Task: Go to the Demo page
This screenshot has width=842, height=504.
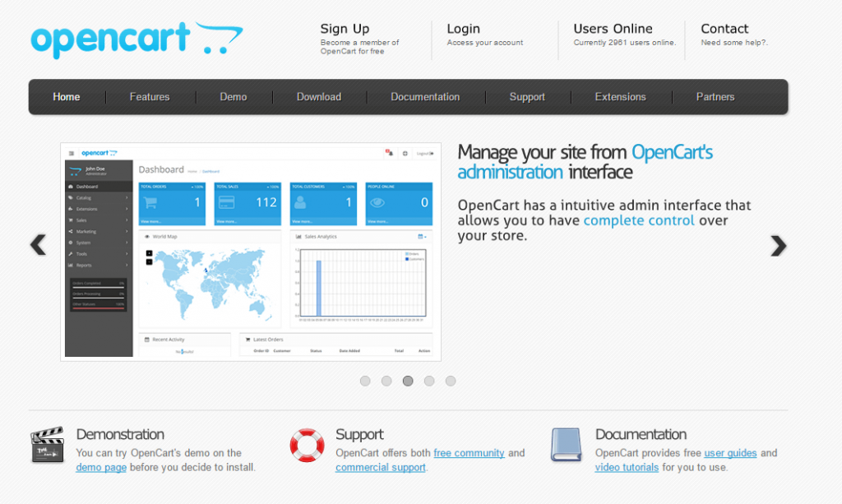Action: [233, 97]
